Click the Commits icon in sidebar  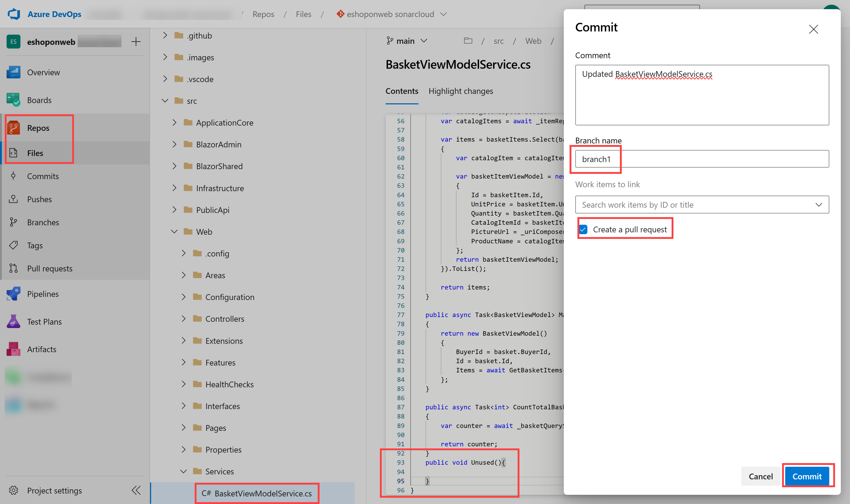click(x=13, y=176)
